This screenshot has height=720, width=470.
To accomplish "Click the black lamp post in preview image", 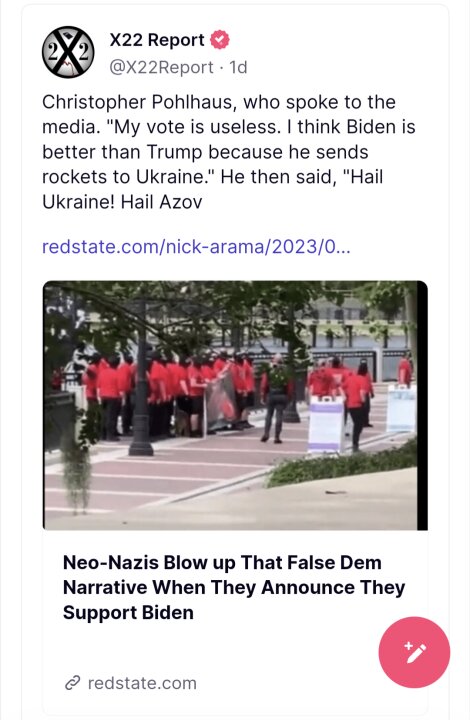I will tap(141, 381).
